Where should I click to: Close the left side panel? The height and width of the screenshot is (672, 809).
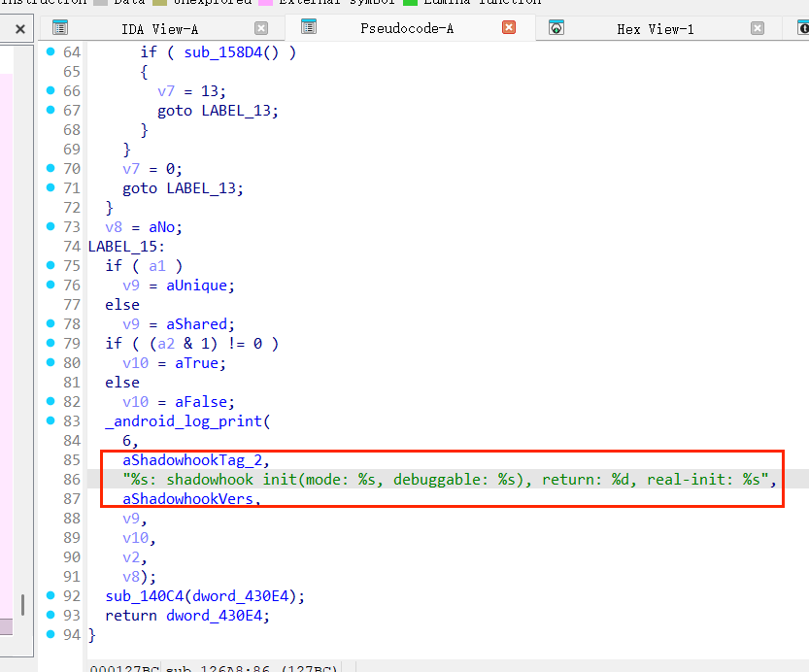[19, 30]
